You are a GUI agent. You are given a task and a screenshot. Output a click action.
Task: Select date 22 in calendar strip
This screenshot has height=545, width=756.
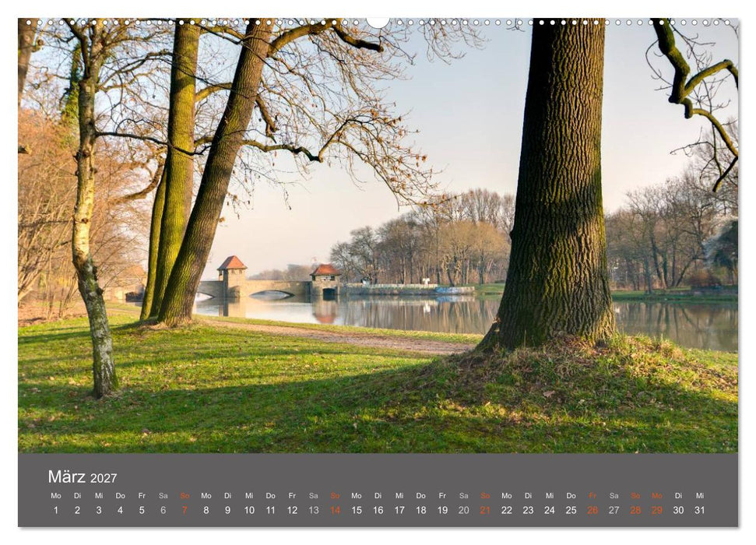tap(507, 510)
